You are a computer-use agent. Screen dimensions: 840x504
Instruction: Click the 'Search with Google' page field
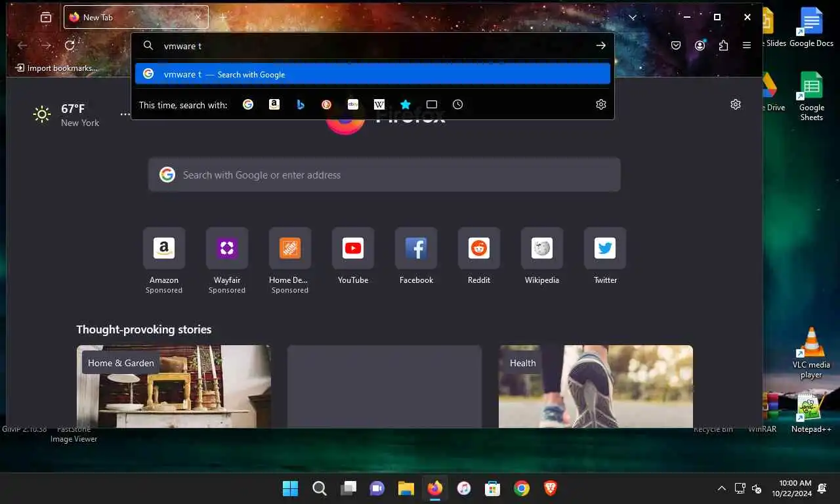[384, 175]
